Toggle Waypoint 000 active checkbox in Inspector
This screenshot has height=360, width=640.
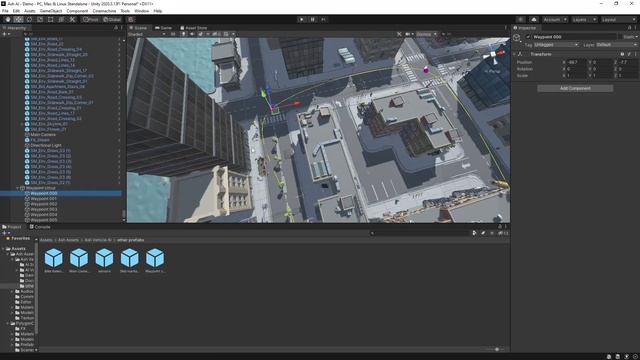tap(528, 37)
